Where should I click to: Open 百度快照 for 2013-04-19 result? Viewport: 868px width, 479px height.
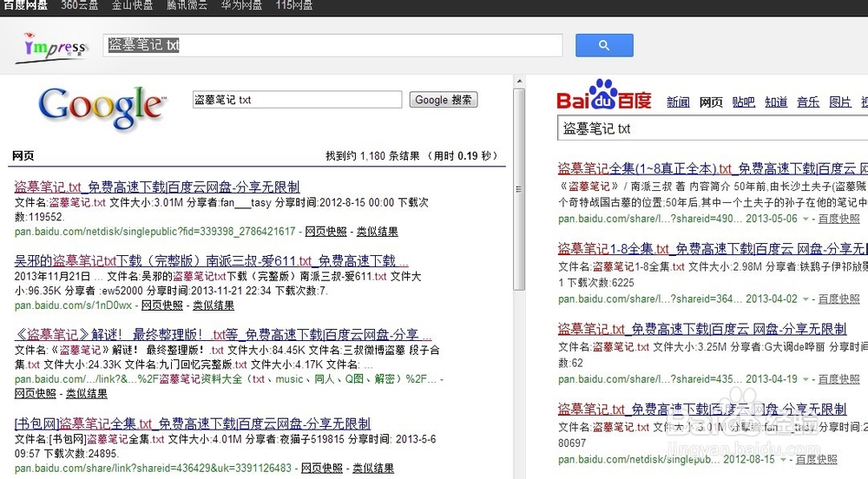coord(839,379)
